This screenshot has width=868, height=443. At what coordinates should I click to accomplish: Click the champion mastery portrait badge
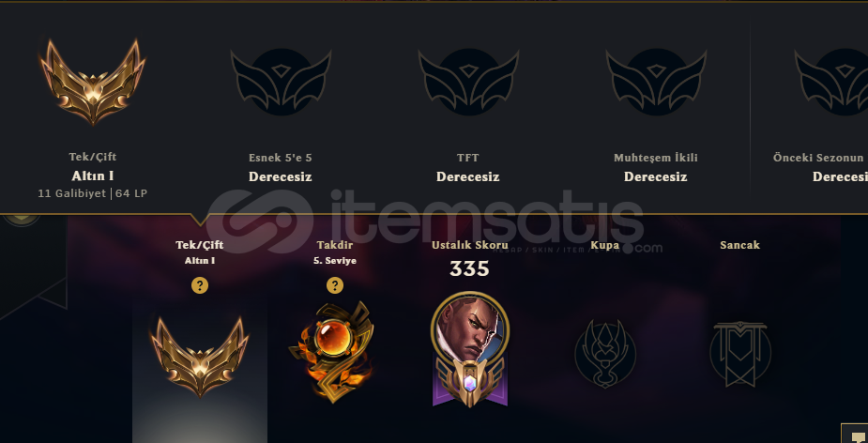tap(470, 349)
